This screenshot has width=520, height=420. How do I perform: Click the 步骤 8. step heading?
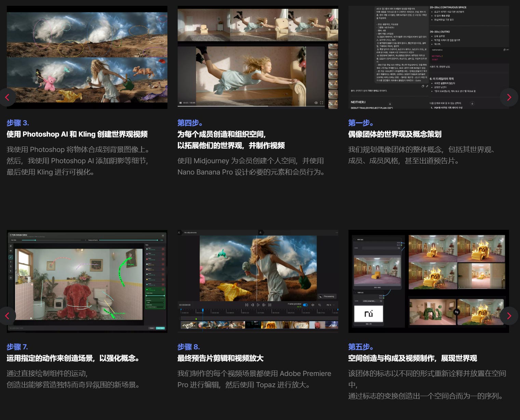point(189,347)
